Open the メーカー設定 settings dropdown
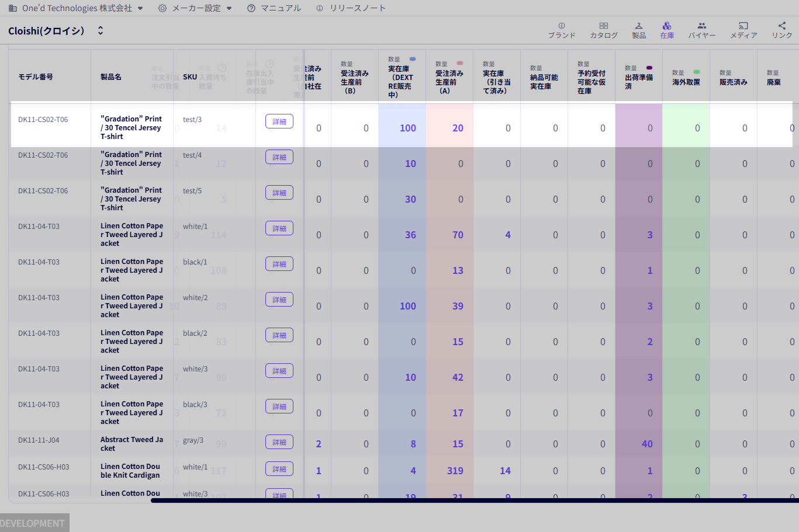 pos(195,8)
